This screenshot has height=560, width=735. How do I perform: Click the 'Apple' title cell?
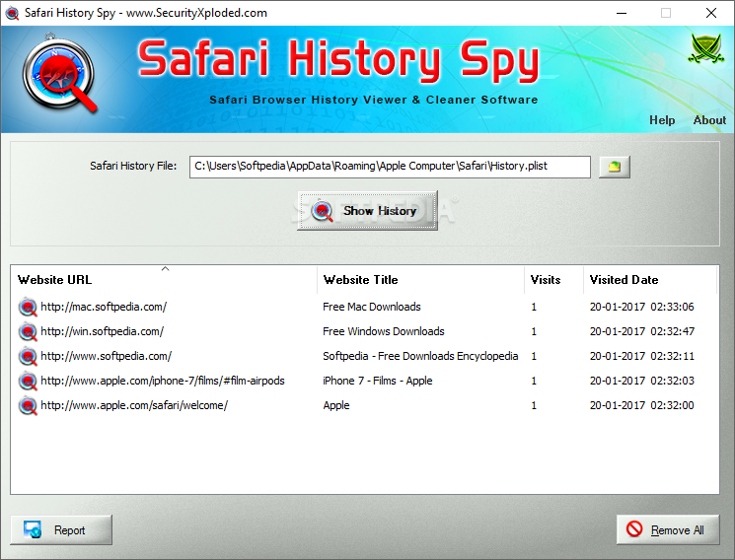[336, 406]
